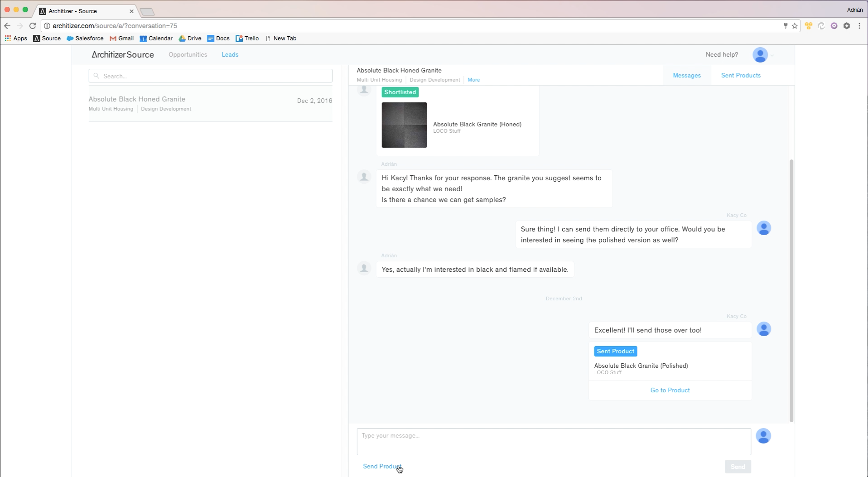Go to the Opportunities section
The image size is (868, 477).
(x=188, y=54)
